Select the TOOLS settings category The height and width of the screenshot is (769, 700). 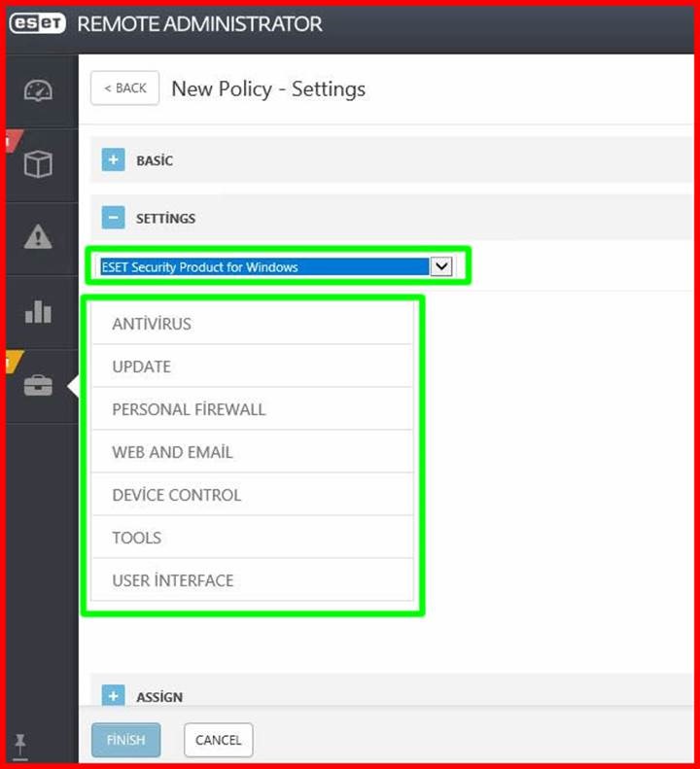(x=253, y=538)
